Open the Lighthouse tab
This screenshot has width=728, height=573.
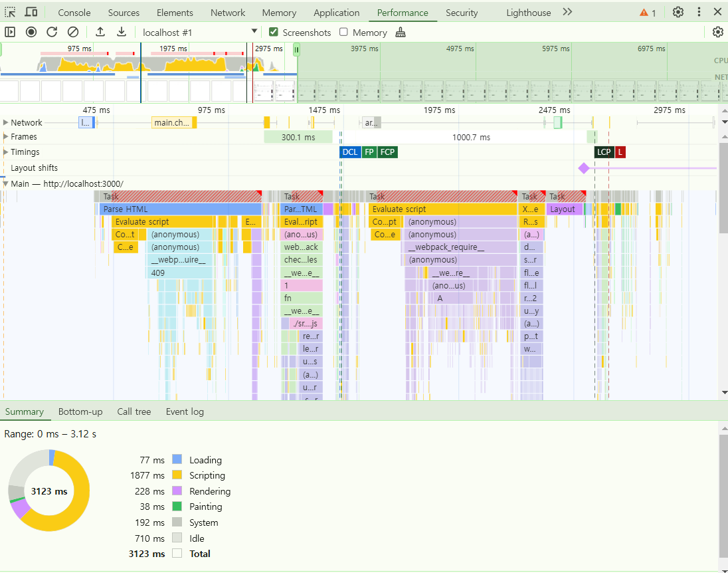(528, 13)
